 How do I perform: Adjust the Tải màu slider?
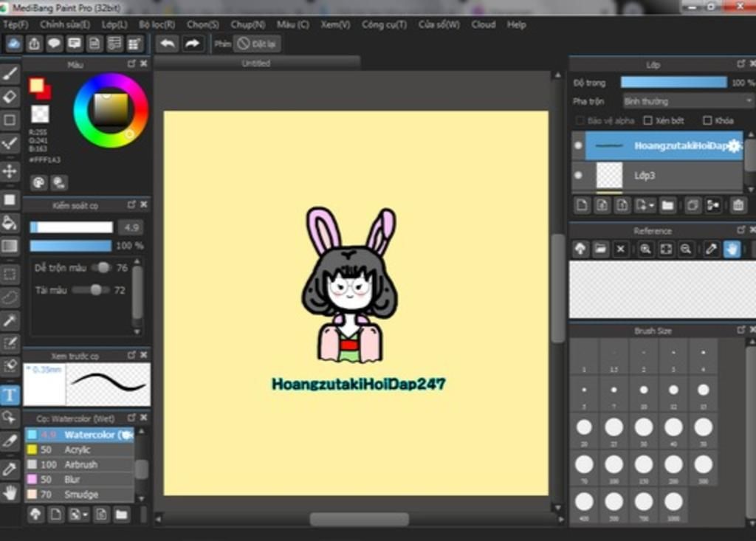tap(92, 290)
